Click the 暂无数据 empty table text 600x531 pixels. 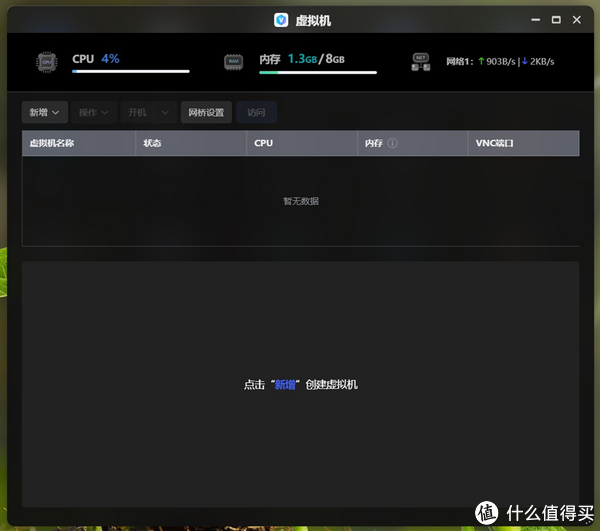[x=301, y=201]
